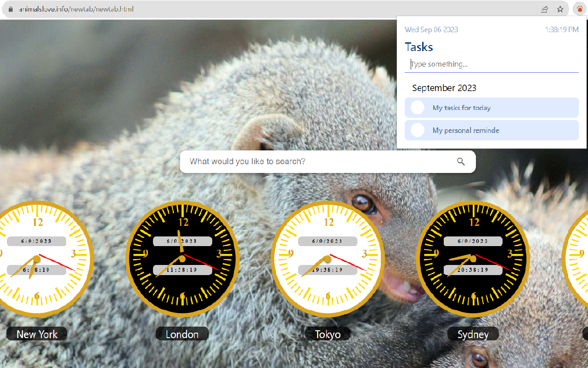The height and width of the screenshot is (368, 588).
Task: Focus the 'Type something...' task input
Action: [492, 64]
